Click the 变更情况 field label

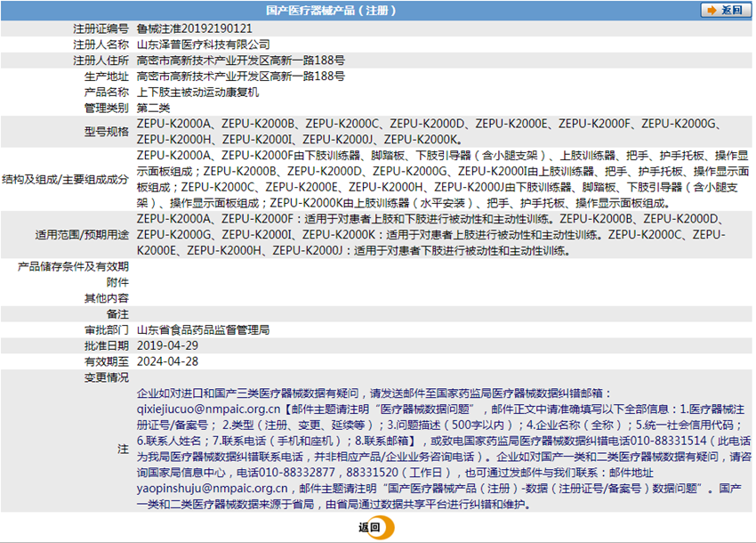[x=107, y=377]
